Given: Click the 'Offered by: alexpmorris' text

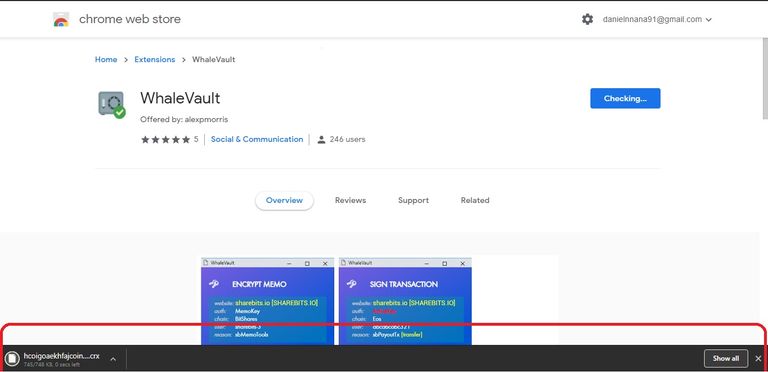Looking at the screenshot, I should point(184,119).
